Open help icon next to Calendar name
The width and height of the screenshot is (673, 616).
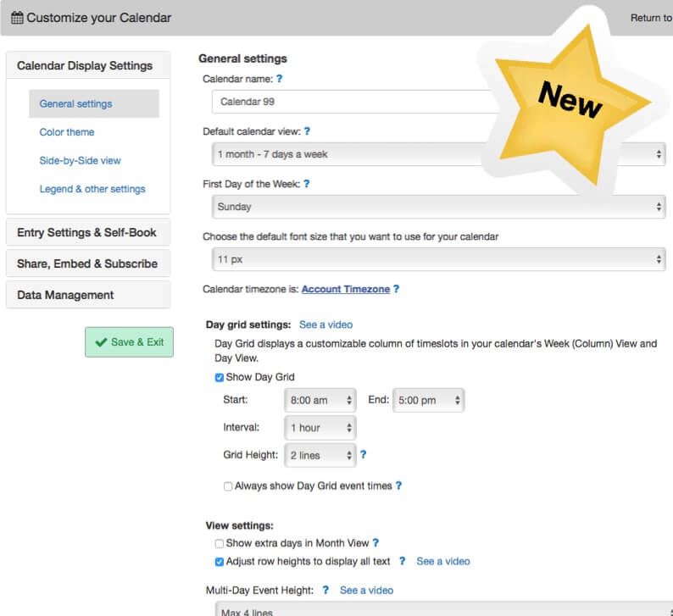(280, 79)
